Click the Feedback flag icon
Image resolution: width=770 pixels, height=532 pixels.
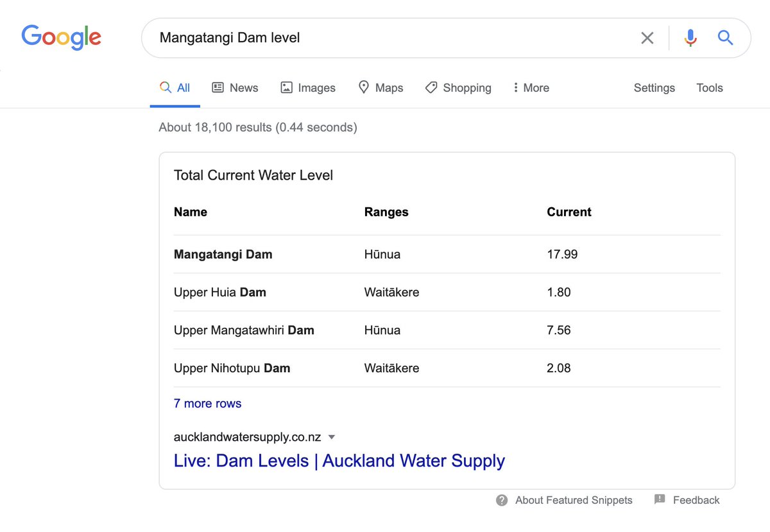coord(660,499)
